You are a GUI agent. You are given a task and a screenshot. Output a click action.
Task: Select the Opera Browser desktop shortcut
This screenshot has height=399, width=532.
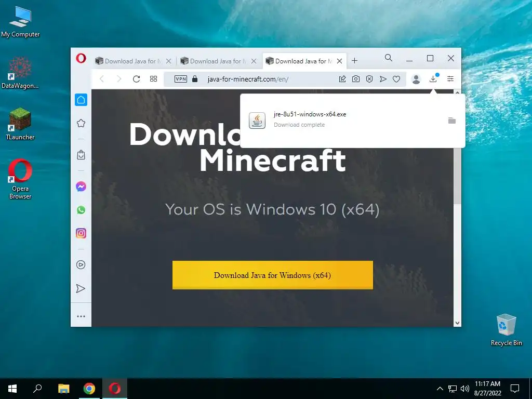point(20,179)
